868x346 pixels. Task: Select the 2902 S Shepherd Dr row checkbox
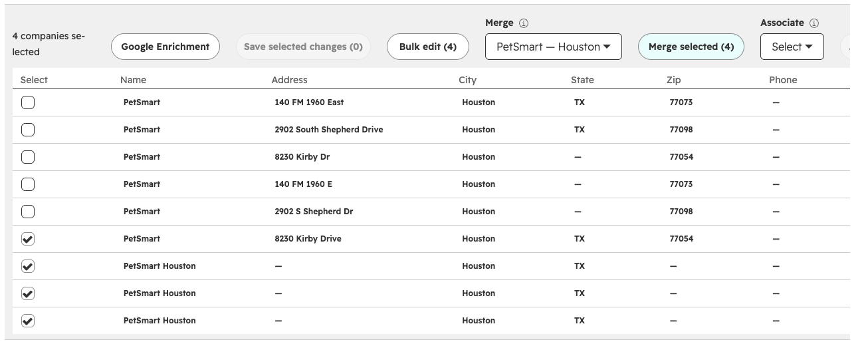28,212
